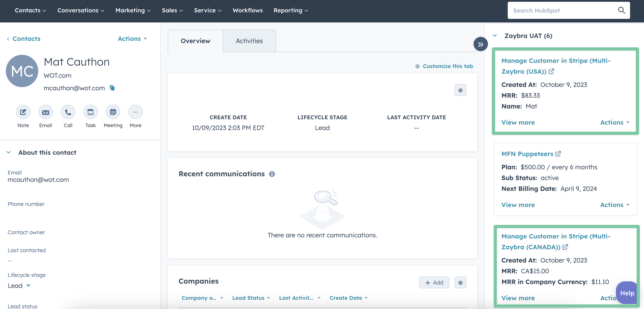The image size is (644, 309).
Task: Open the MFN Puppeteers link
Action: pos(527,154)
